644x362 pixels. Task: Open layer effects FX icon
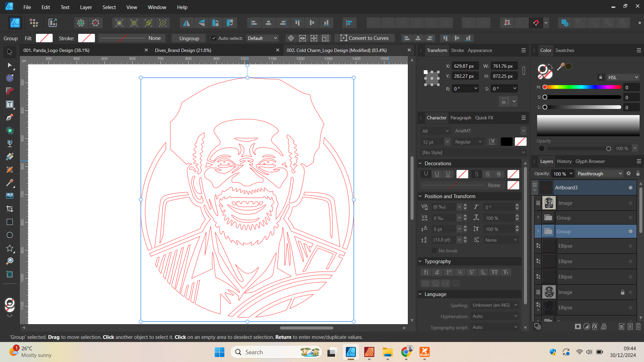595,326
